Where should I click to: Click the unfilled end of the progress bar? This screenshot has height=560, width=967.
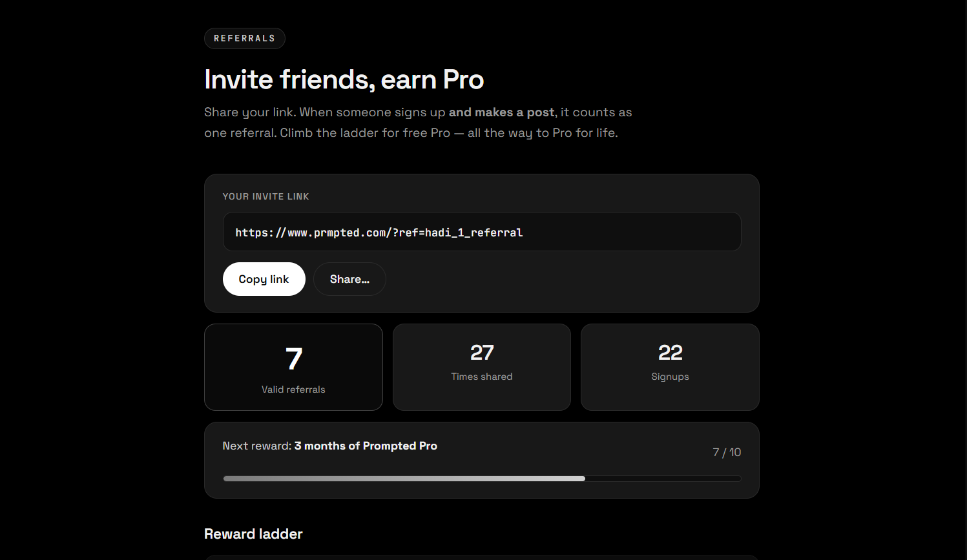coord(663,479)
